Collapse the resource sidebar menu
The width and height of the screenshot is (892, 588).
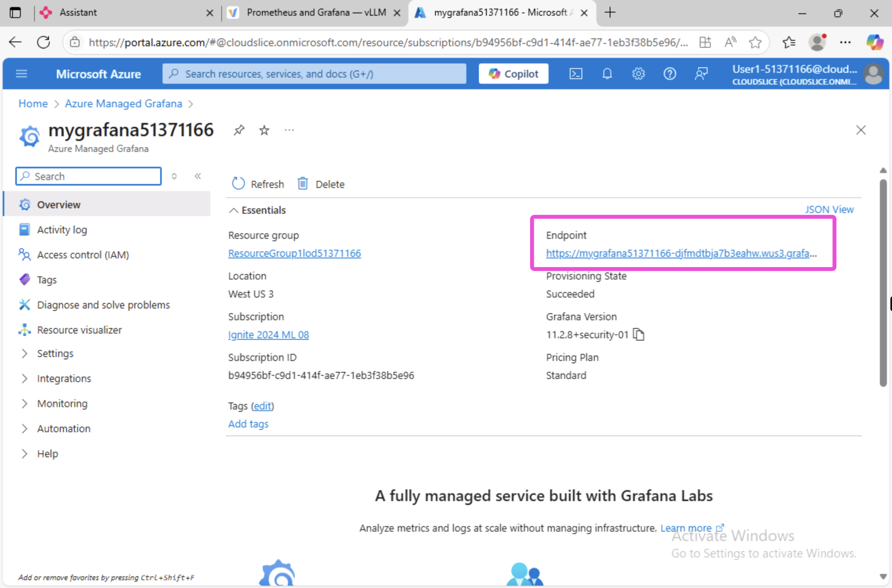pyautogui.click(x=198, y=176)
